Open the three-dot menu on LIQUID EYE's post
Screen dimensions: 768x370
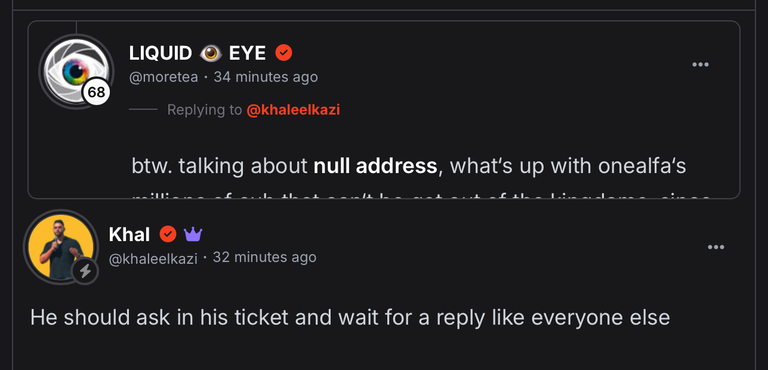(x=700, y=65)
